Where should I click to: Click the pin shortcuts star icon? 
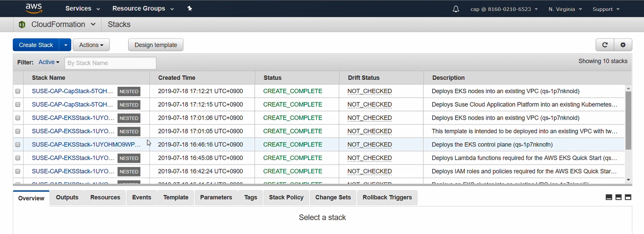point(190,9)
